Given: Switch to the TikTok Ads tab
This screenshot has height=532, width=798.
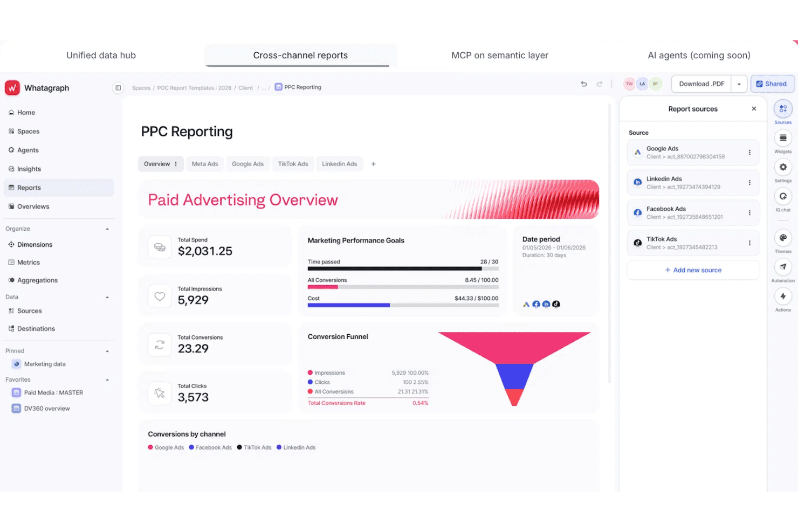Looking at the screenshot, I should [293, 164].
